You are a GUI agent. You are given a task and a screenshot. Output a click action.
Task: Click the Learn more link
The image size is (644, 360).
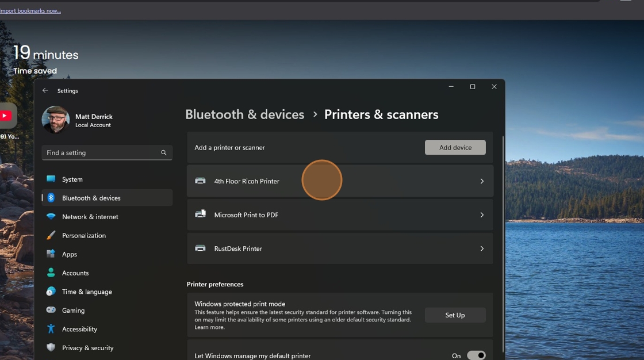209,327
